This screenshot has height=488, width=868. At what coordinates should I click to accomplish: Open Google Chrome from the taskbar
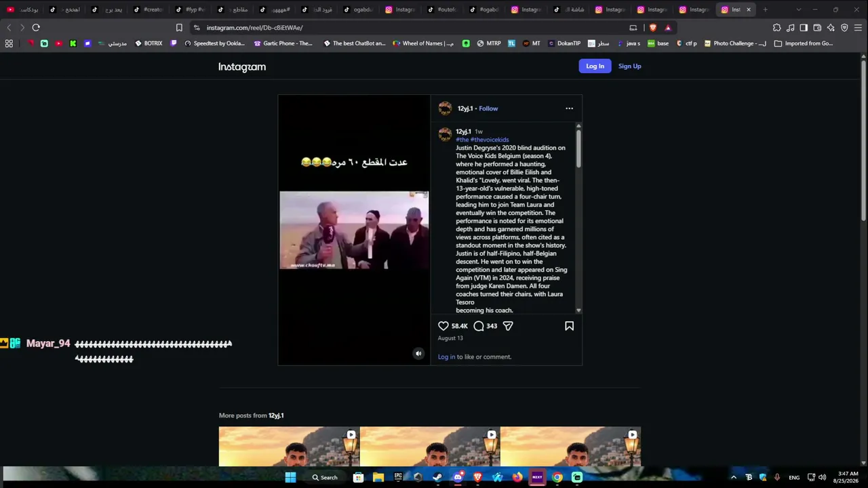point(557,477)
